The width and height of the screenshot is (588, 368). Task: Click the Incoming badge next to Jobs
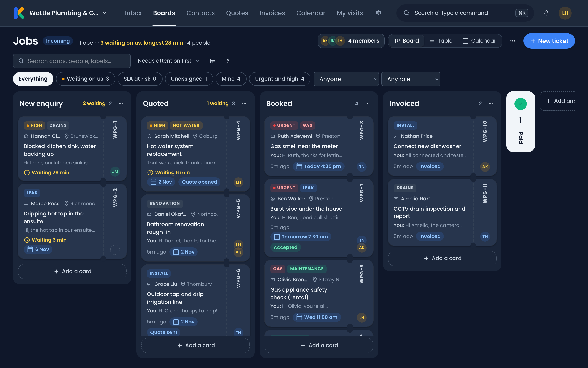[58, 41]
